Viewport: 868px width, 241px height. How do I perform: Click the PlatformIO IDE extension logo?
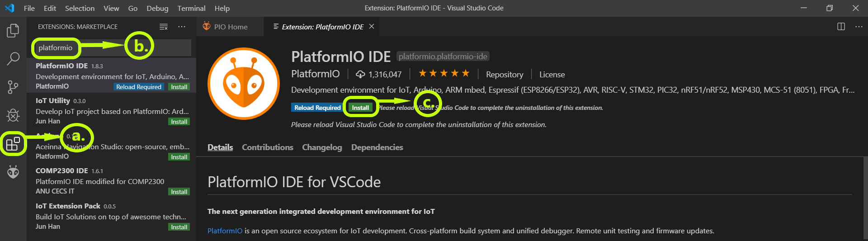click(x=244, y=84)
